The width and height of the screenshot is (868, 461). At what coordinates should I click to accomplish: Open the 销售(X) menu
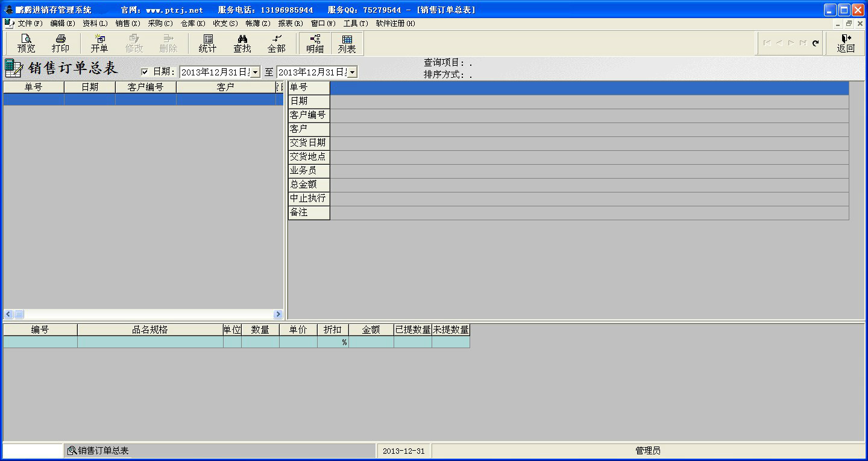[128, 24]
